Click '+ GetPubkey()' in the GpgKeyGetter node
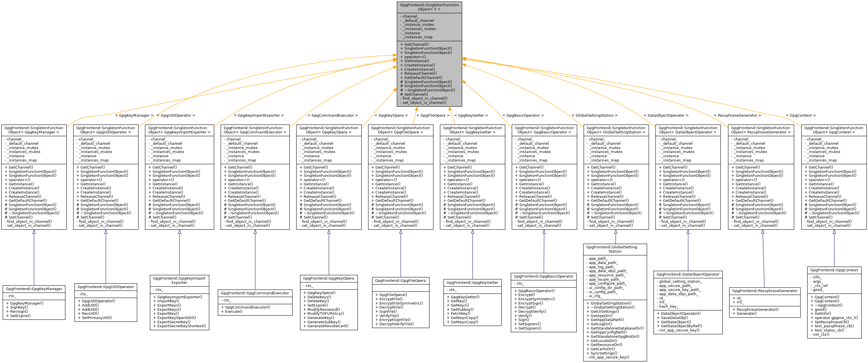868x363 pixels. tap(460, 309)
